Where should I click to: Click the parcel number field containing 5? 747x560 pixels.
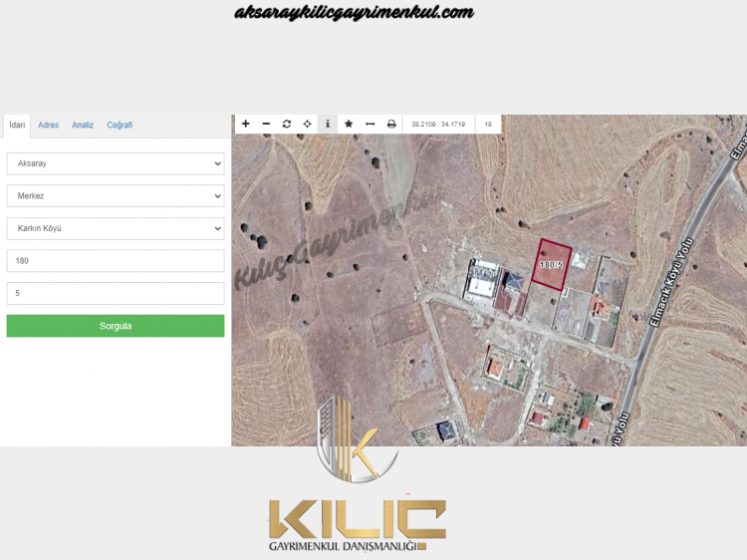coord(116,293)
